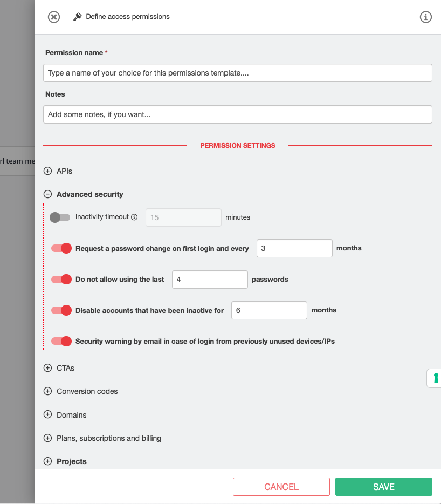441x504 pixels.
Task: Collapse the Advanced security section
Action: point(47,194)
